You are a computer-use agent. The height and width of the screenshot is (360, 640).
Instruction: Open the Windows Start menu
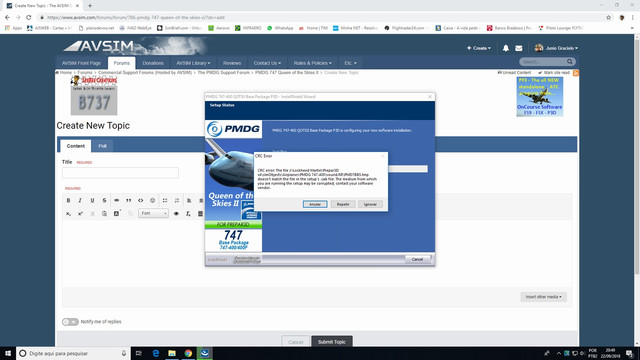[x=8, y=353]
